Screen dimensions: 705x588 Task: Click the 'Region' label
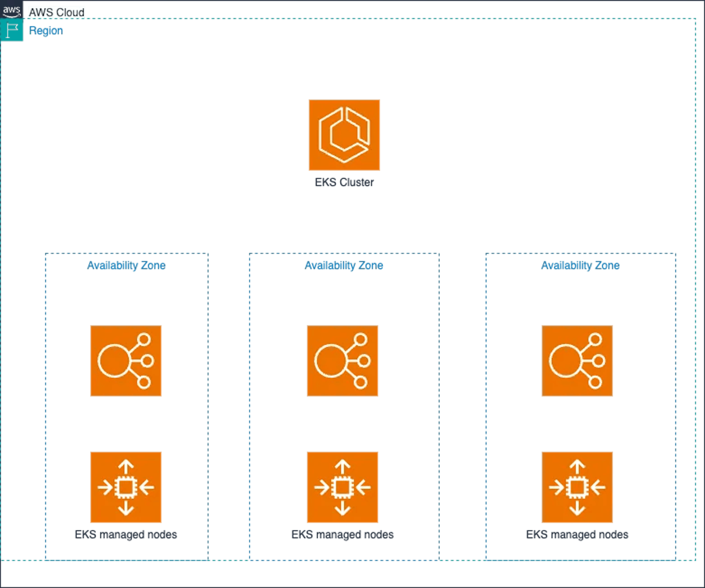(46, 30)
